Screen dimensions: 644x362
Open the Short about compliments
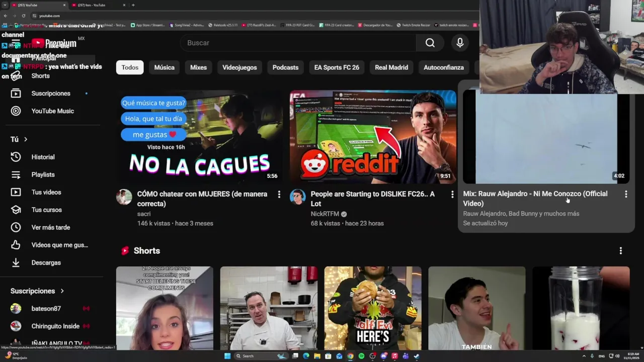pos(165,308)
